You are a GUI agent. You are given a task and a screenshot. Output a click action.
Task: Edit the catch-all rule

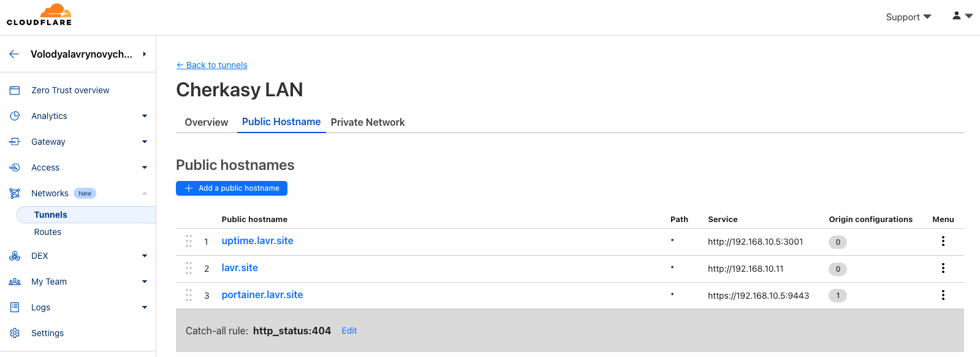(349, 331)
